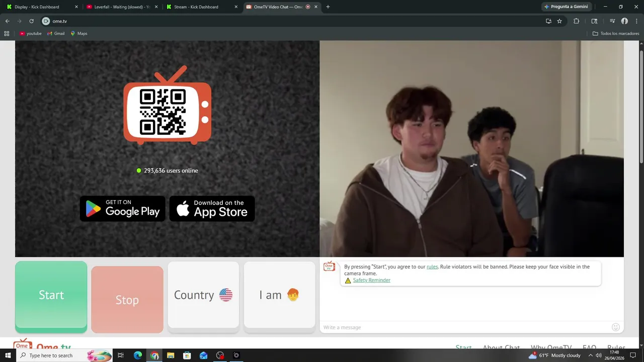Open the Chrome three-dot menu
This screenshot has width=644, height=362.
coord(636,21)
